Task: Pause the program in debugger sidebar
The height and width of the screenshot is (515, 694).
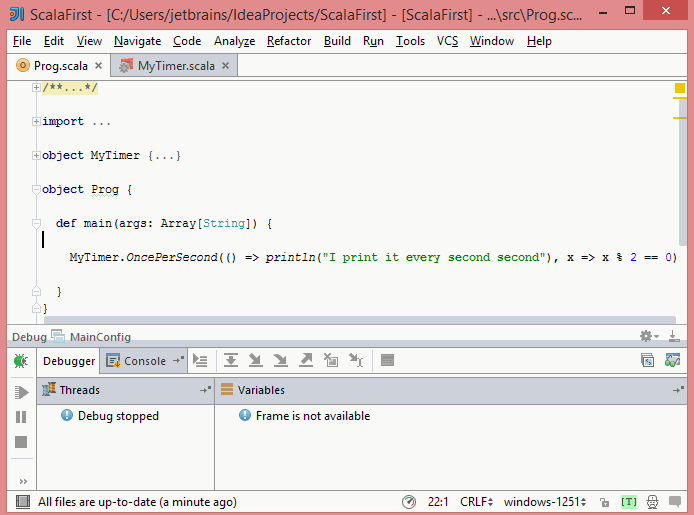Action: pos(21,417)
